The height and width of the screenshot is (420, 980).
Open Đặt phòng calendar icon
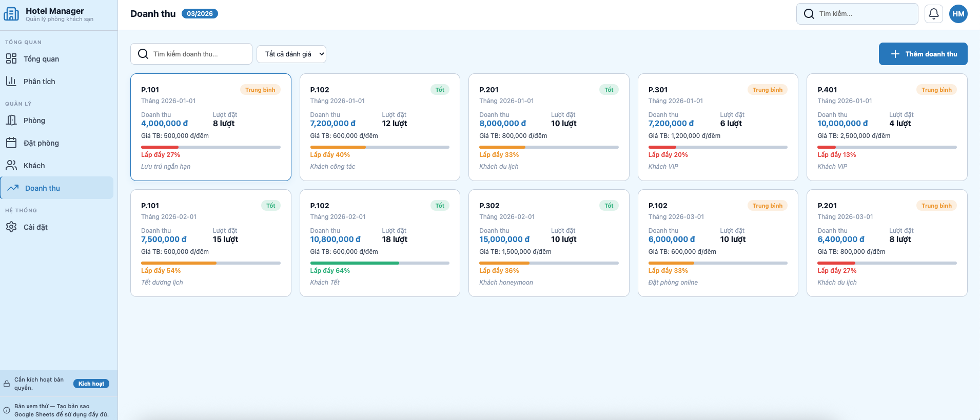[11, 143]
